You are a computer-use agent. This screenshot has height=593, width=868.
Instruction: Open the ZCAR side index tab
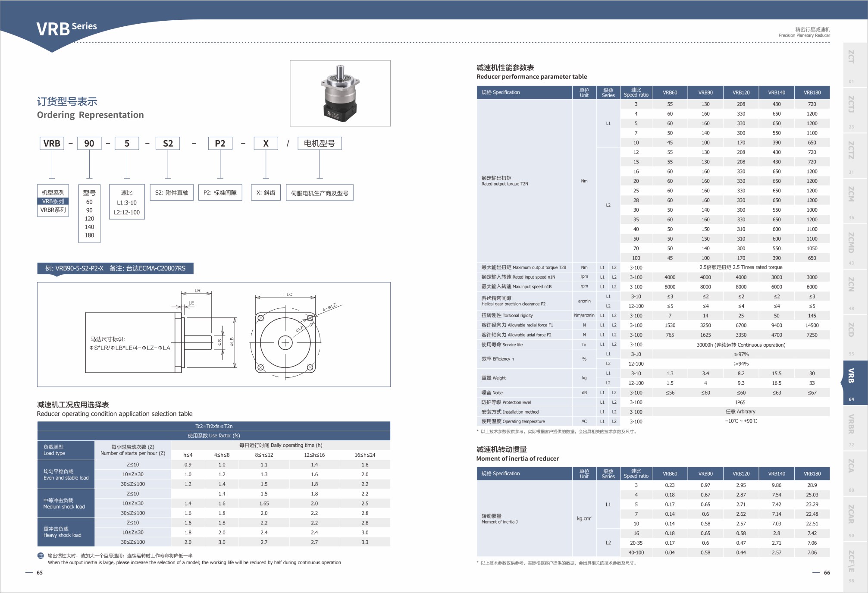coord(855,518)
